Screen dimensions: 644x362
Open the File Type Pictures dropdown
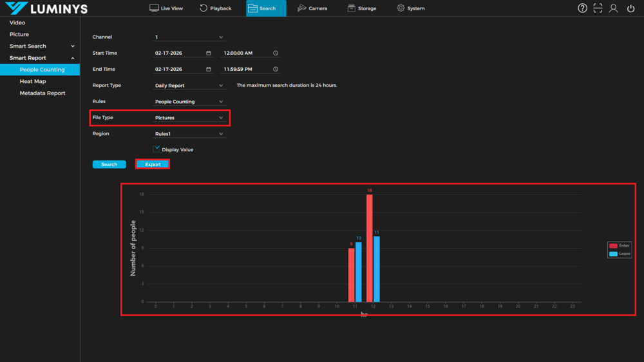189,118
